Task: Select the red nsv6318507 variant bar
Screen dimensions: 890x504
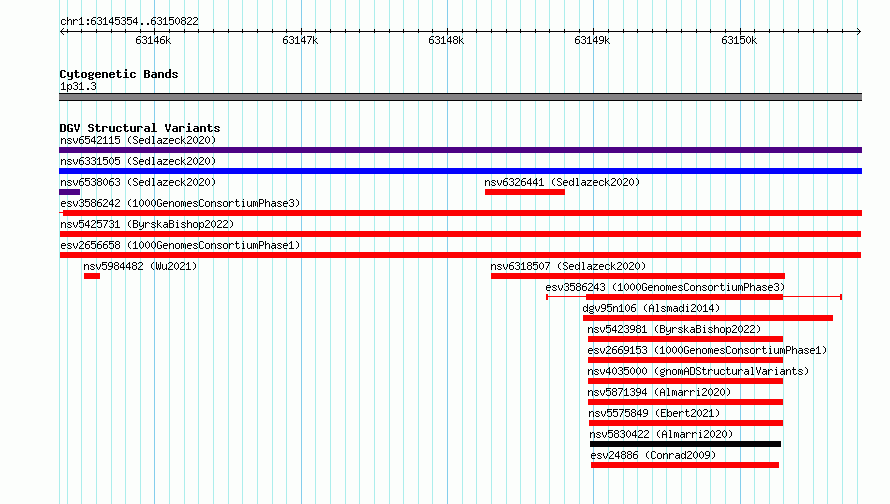Action: click(638, 276)
